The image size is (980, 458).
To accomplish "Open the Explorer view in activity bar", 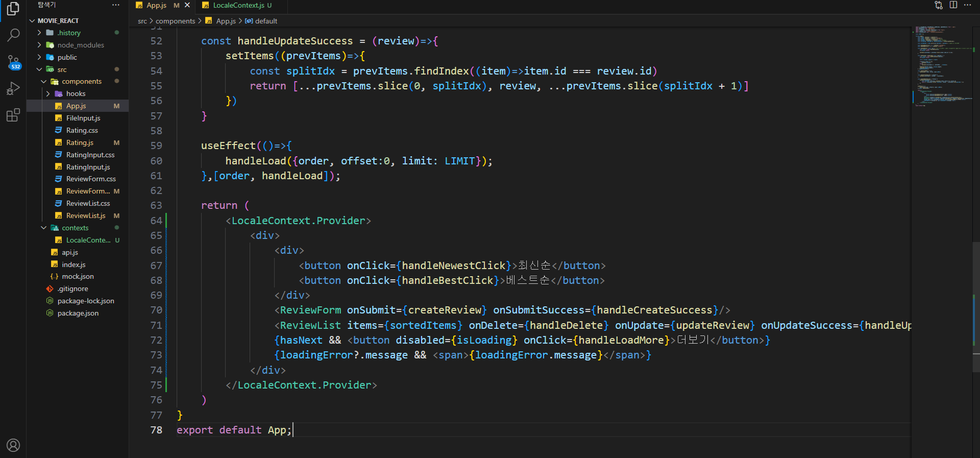I will click(13, 9).
